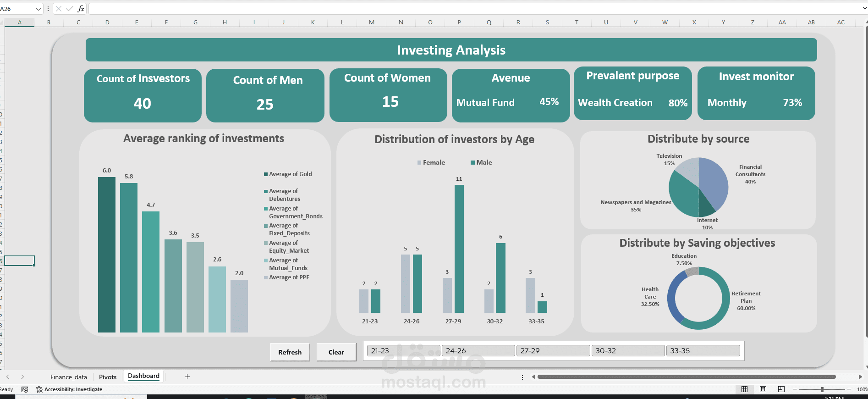Click the Prevalent purpose card
The width and height of the screenshot is (868, 399).
tap(633, 94)
